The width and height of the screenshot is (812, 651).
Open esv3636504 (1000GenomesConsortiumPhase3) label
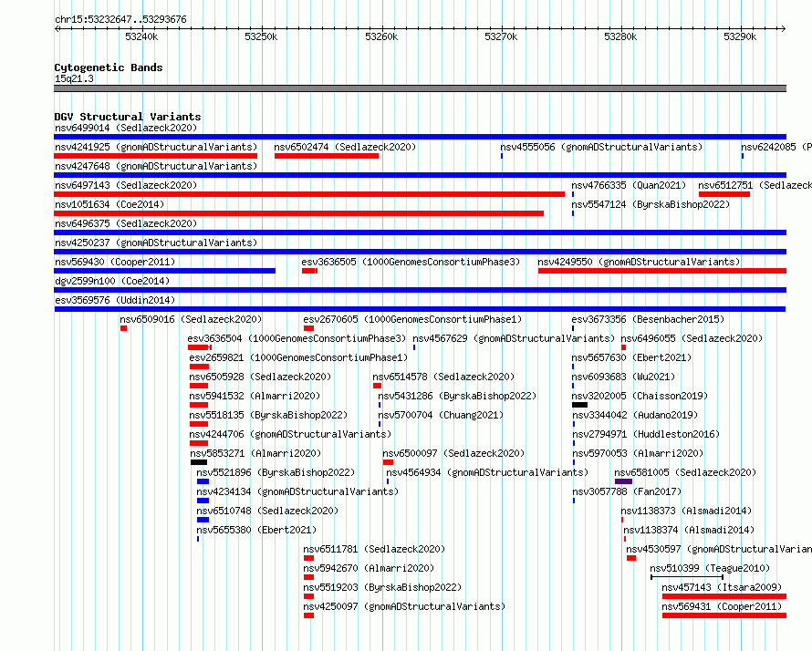(297, 338)
